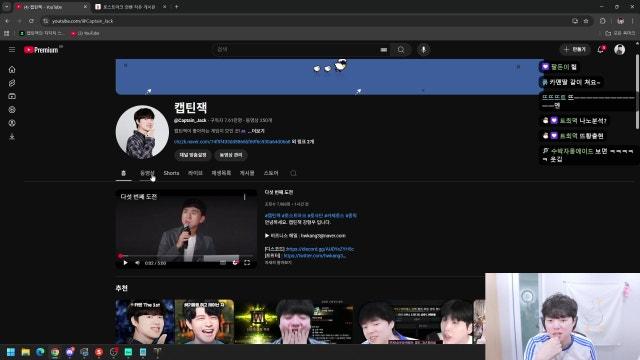This screenshot has height=360, width=640.
Task: Open the account avatar menu
Action: point(620,49)
